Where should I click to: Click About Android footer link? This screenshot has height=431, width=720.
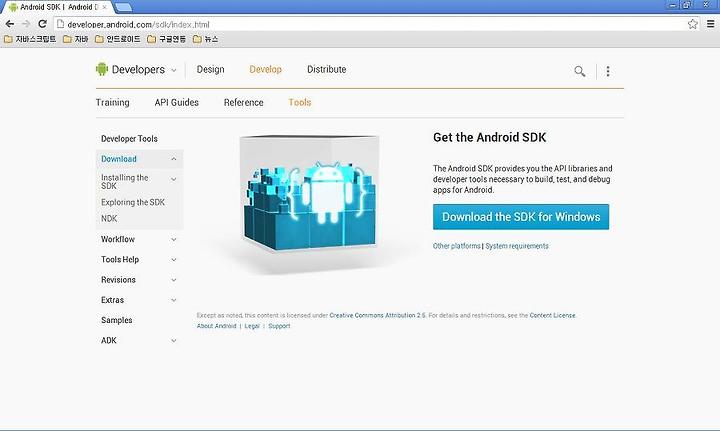click(216, 326)
